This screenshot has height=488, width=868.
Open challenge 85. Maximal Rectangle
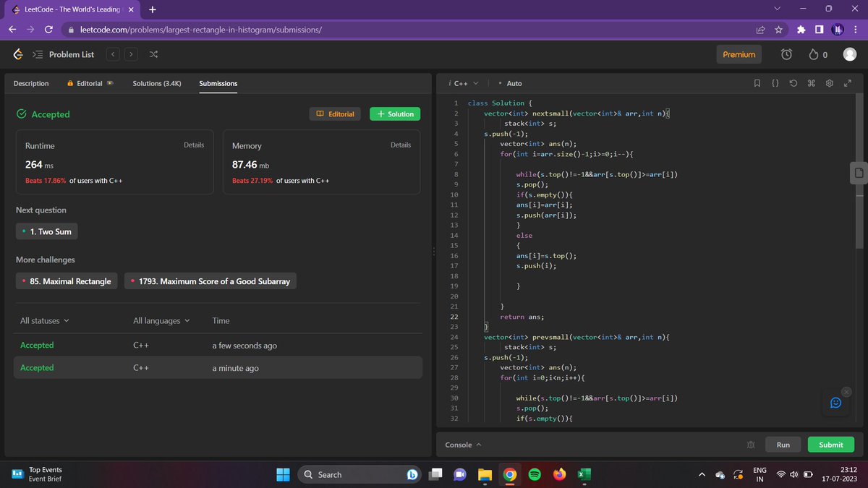click(66, 281)
